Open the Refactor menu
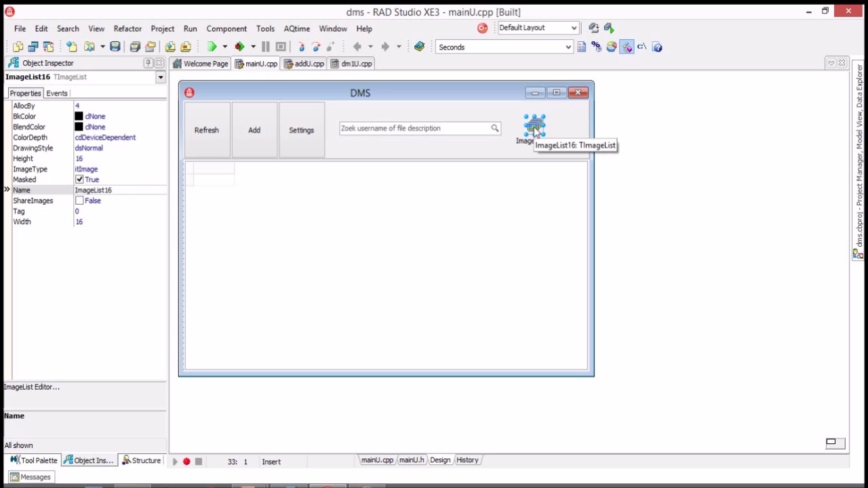Screen dimensions: 868x488 (127, 28)
